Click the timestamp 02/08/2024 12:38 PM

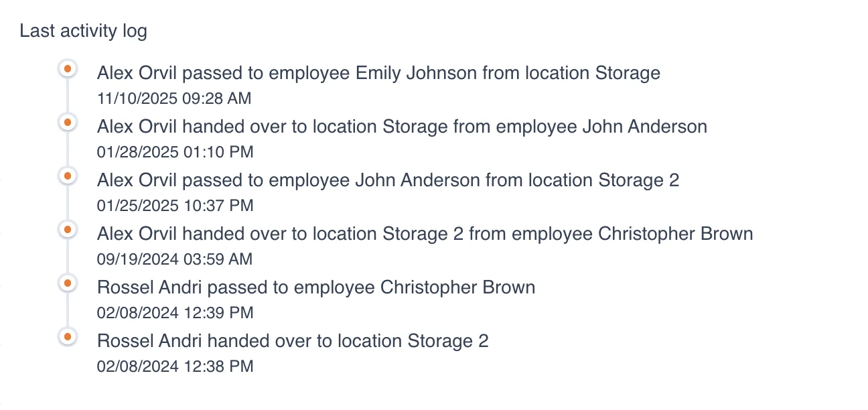[175, 366]
